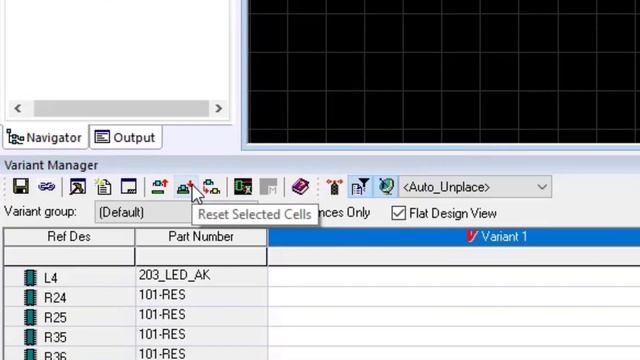Open the purple help book icon

pyautogui.click(x=300, y=187)
